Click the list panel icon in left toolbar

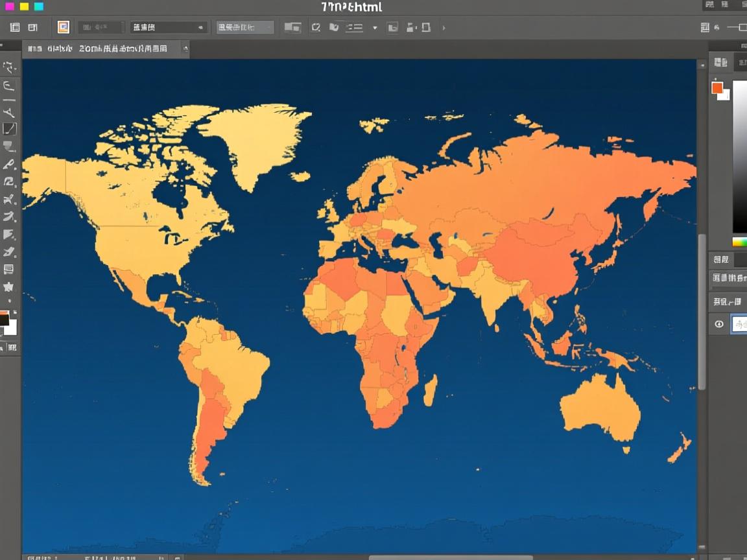pyautogui.click(x=9, y=269)
